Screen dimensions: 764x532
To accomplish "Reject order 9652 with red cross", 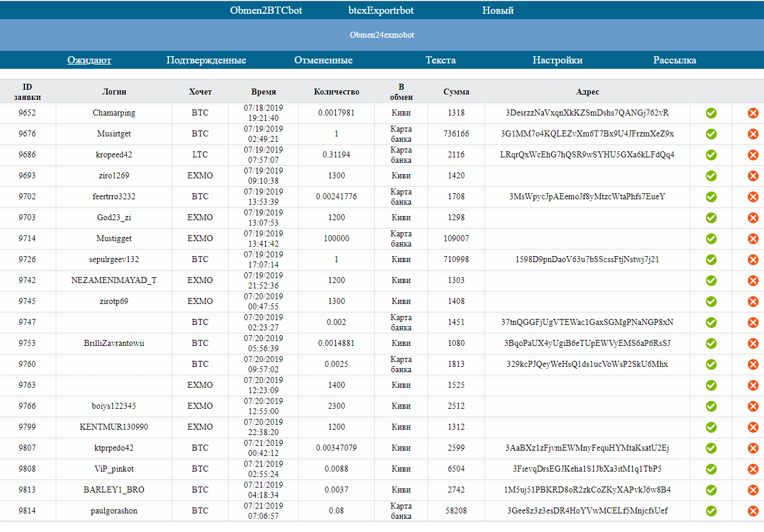I will coord(753,113).
